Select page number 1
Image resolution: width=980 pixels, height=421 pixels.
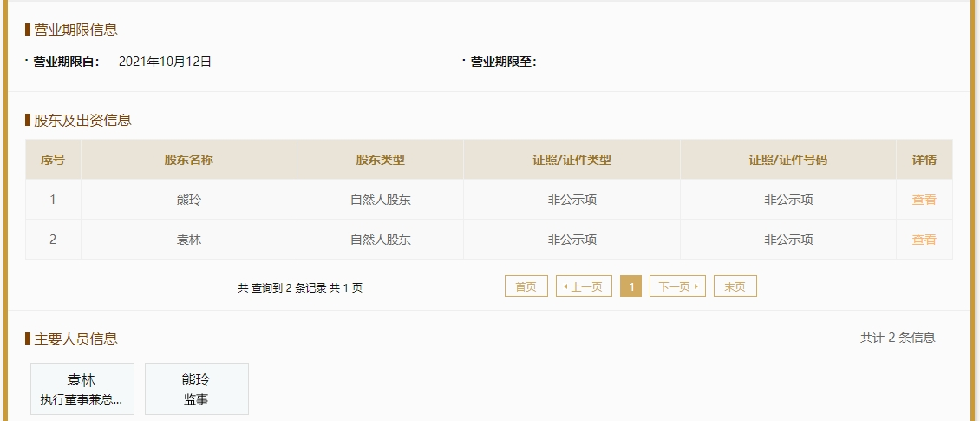631,286
